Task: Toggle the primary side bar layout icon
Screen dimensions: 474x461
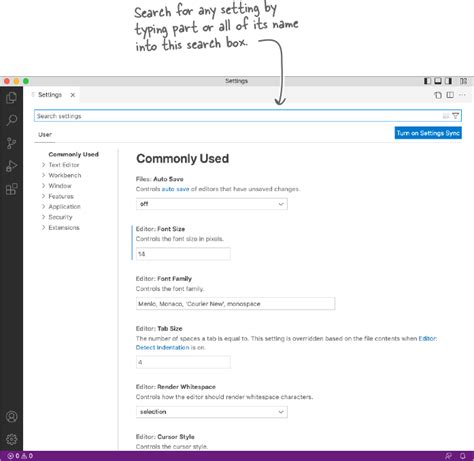Action: pos(427,81)
